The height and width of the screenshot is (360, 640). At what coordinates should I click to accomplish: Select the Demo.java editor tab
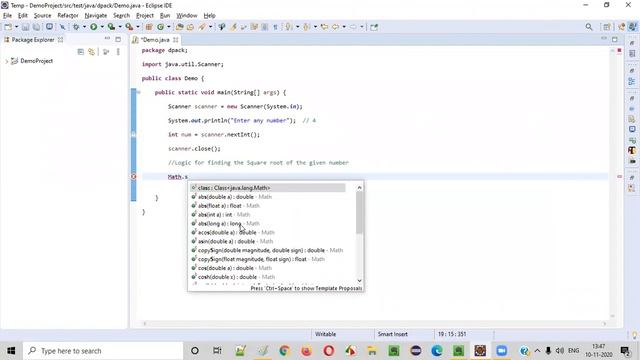(x=155, y=40)
